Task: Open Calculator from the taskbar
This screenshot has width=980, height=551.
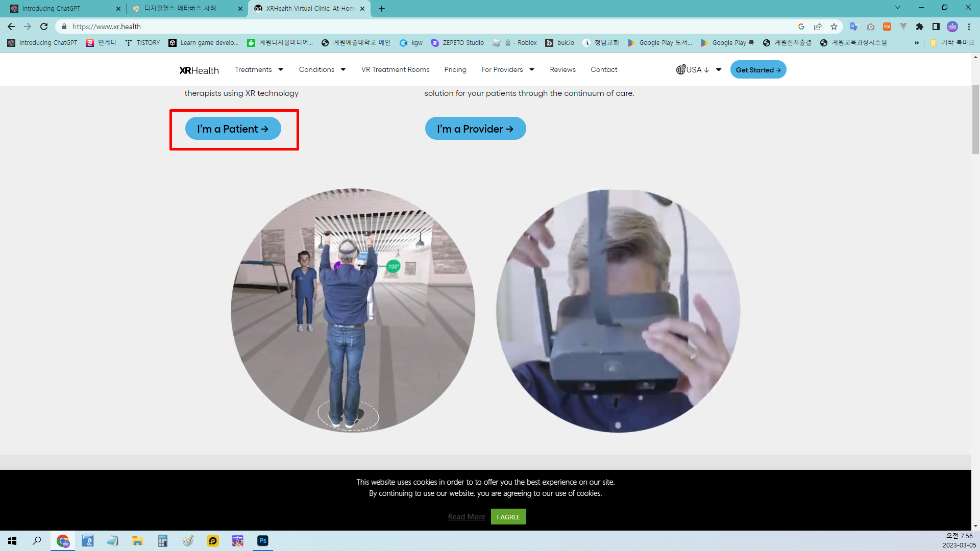Action: pos(162,541)
